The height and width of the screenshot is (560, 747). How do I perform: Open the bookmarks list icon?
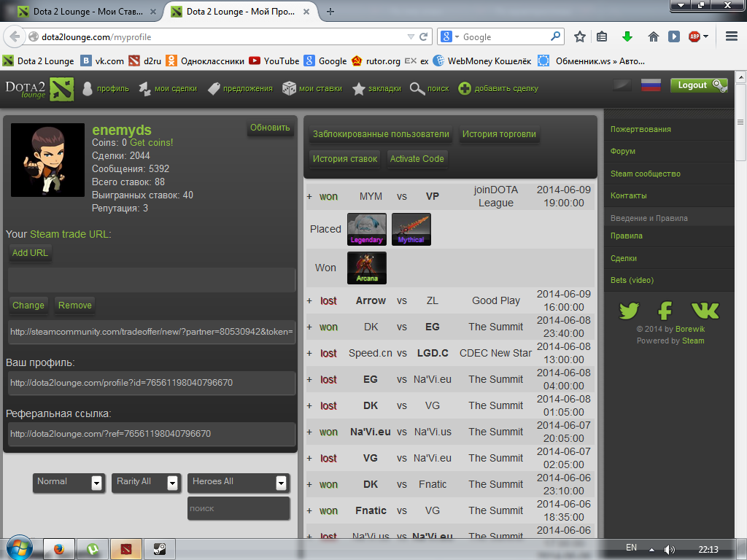(x=602, y=36)
